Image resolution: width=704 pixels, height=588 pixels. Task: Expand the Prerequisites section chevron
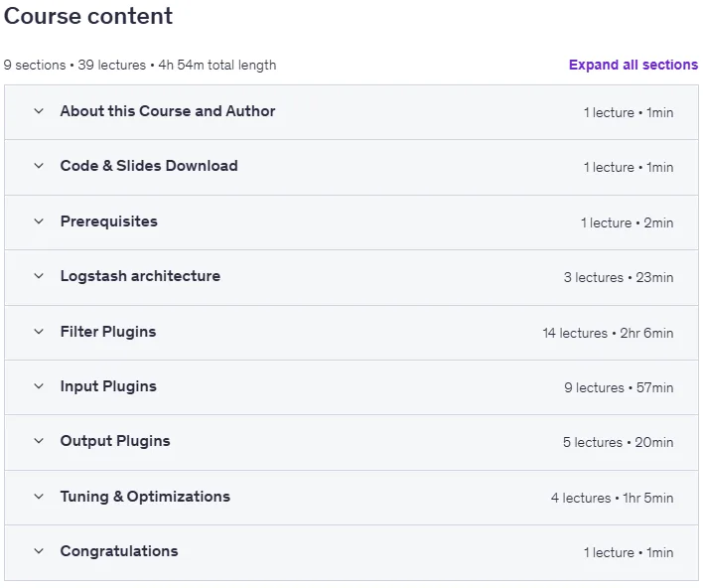tap(39, 221)
